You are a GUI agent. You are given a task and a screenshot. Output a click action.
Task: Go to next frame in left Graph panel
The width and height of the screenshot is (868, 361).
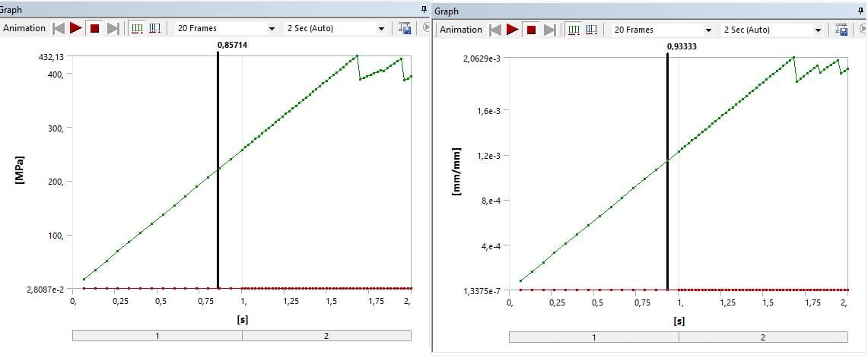[113, 28]
